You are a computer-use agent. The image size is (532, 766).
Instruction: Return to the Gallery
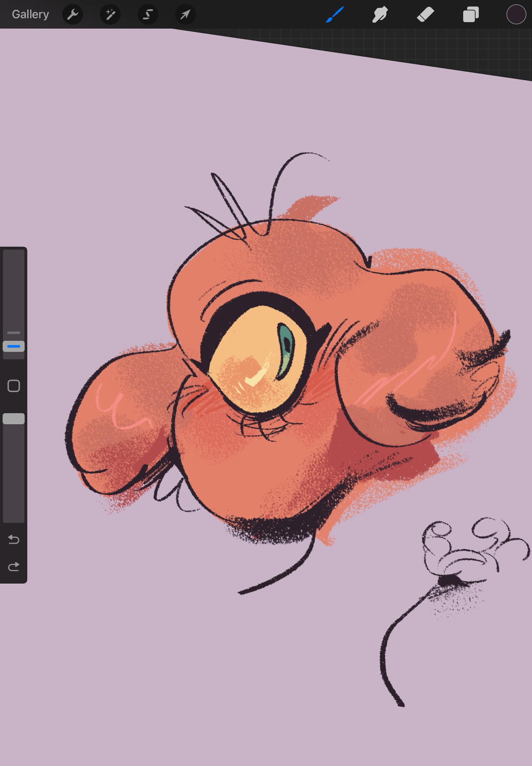30,15
